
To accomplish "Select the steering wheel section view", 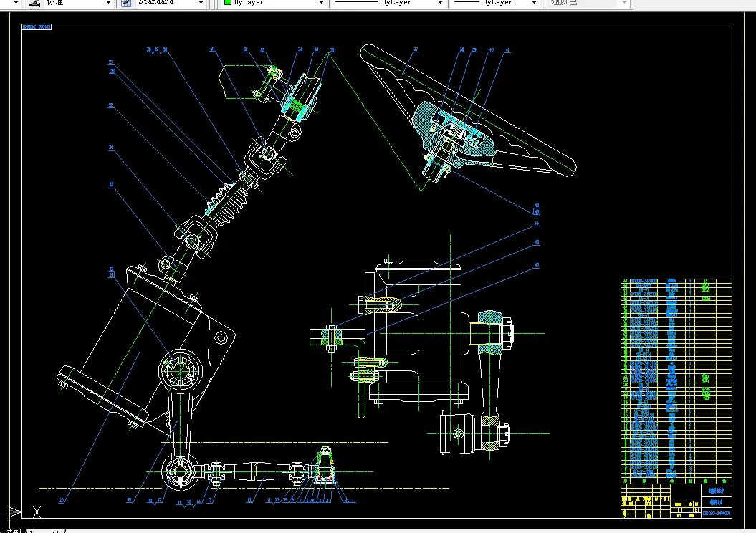I will (x=468, y=115).
